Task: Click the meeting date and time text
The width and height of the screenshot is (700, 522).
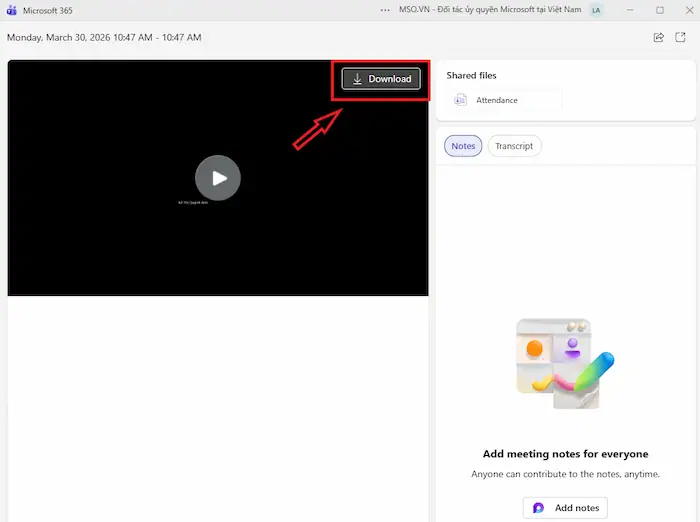Action: pos(104,38)
